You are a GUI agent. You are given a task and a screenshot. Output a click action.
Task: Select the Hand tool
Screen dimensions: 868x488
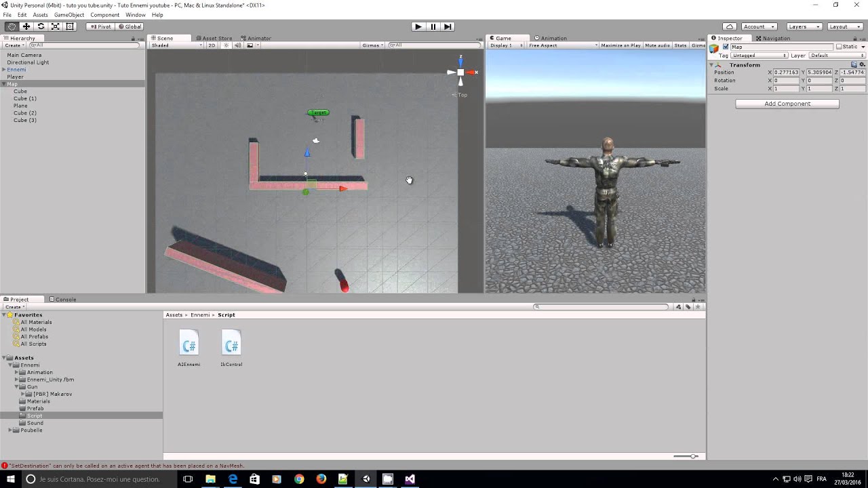12,26
